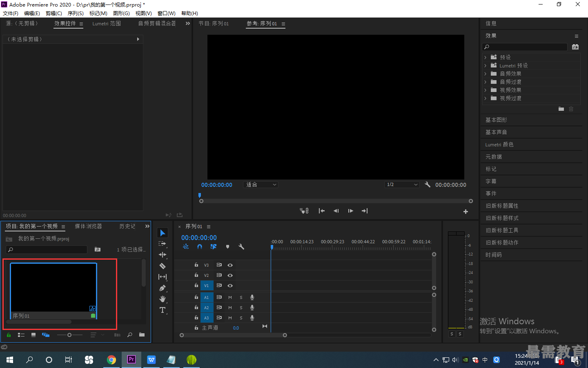This screenshot has width=588, height=368.
Task: Click Go to In point button
Action: 322,211
